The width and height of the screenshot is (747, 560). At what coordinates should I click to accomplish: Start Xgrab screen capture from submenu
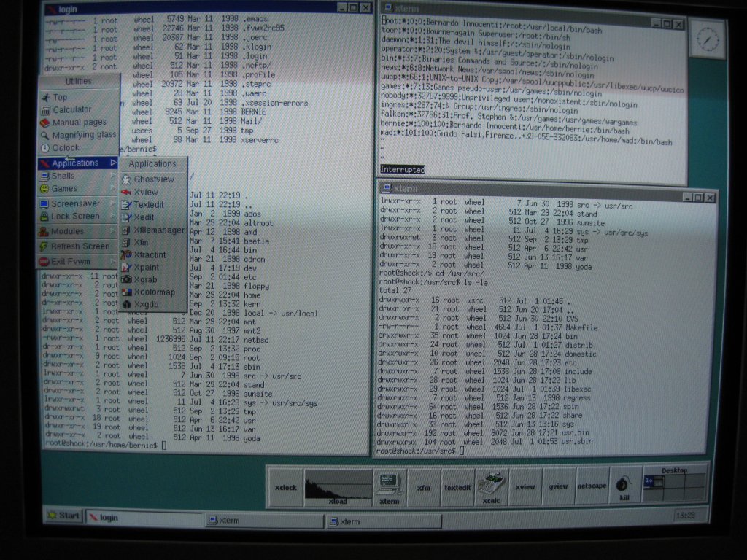[144, 280]
